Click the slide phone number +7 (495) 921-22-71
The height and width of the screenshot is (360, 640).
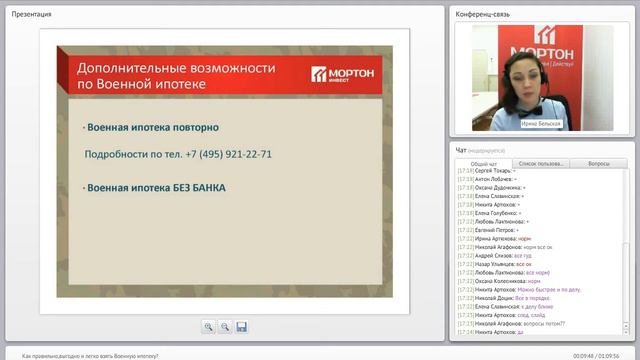pos(229,154)
